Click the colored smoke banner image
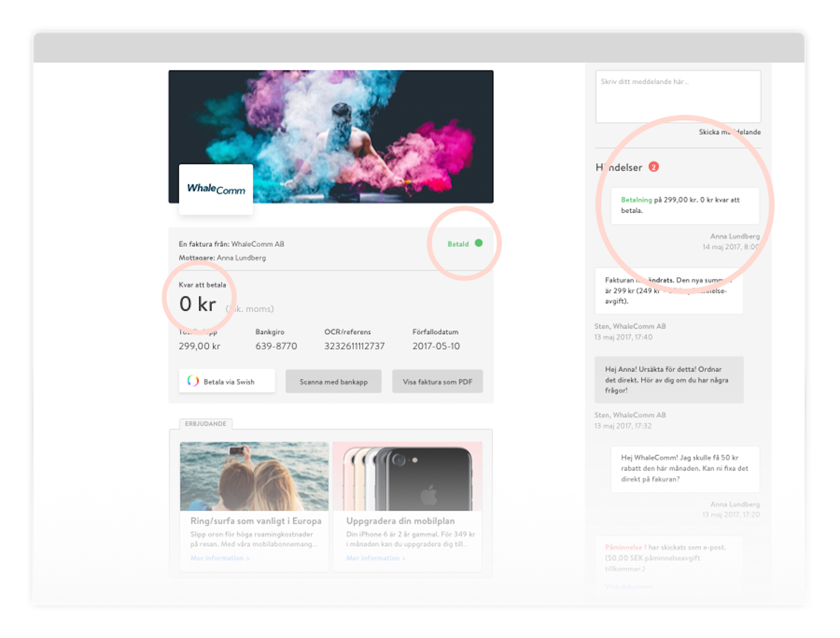The height and width of the screenshot is (638, 840). (331, 136)
